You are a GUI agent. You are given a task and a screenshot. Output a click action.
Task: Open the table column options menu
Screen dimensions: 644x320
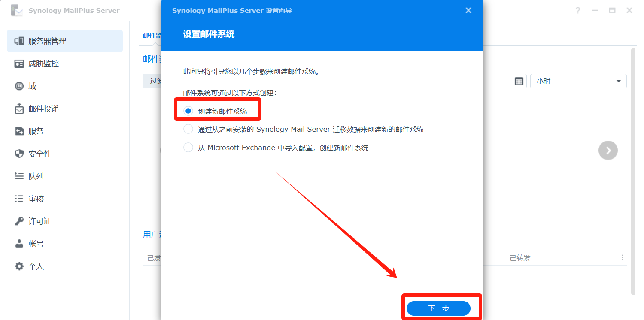623,258
